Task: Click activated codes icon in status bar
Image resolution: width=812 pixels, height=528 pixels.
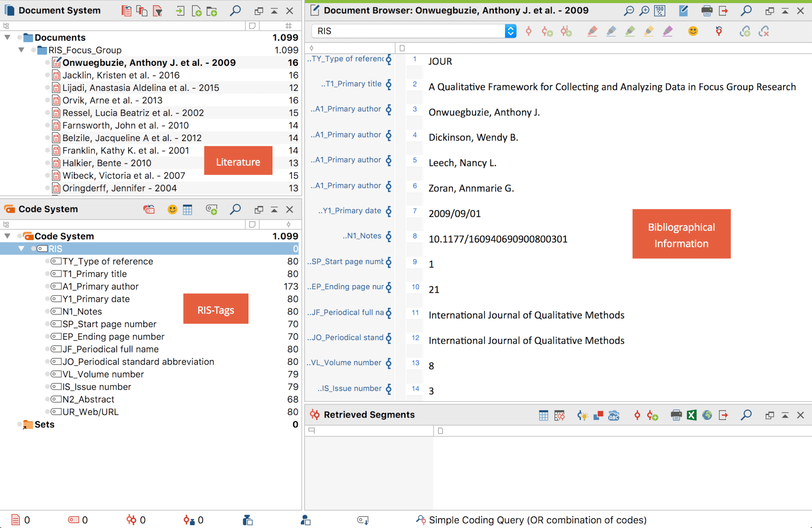Action: click(73, 520)
